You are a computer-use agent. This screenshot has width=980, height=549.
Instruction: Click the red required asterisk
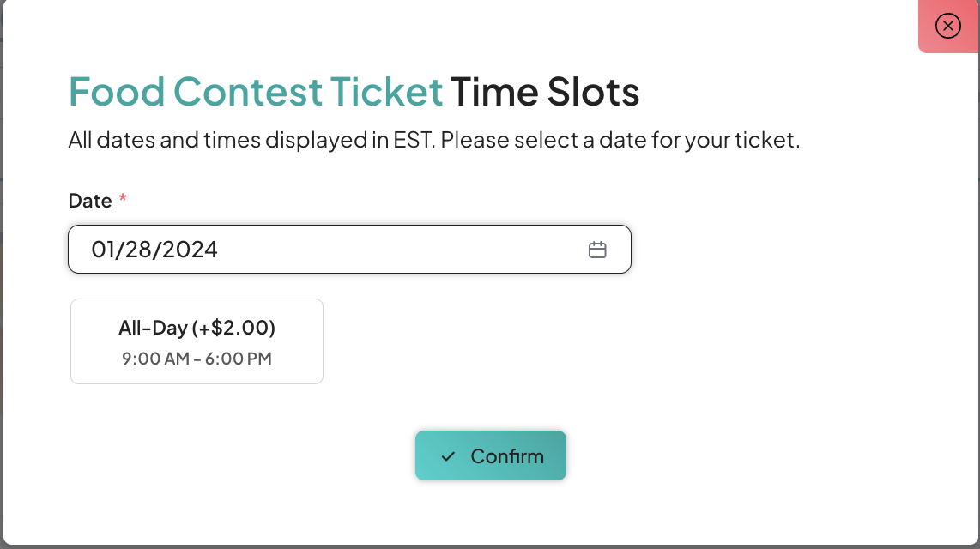pyautogui.click(x=123, y=199)
